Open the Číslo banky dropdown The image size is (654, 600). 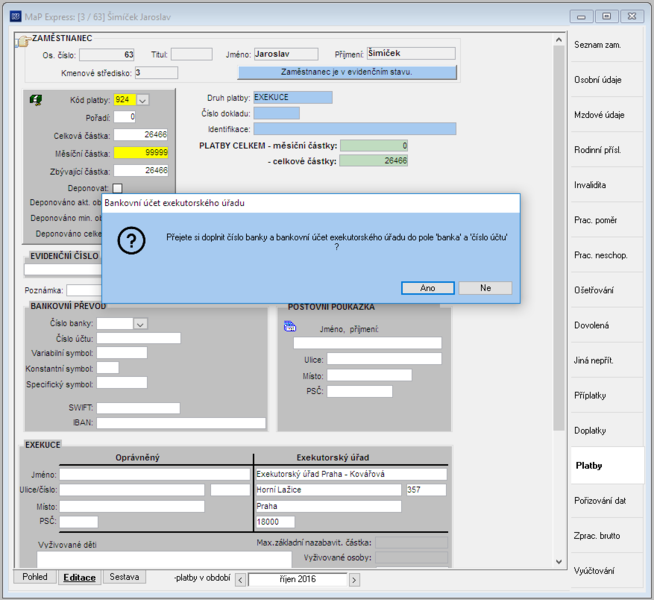pos(140,324)
